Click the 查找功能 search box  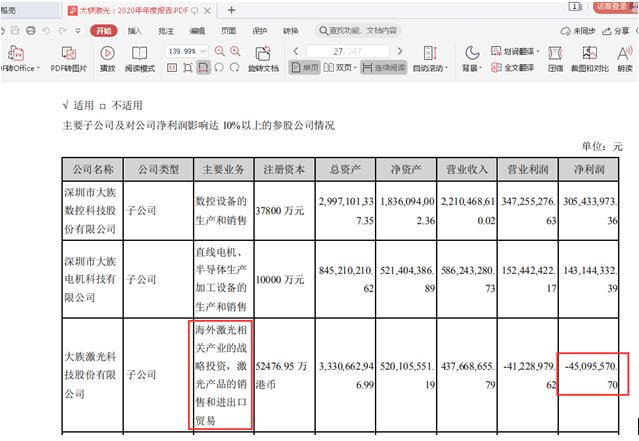pos(358,31)
